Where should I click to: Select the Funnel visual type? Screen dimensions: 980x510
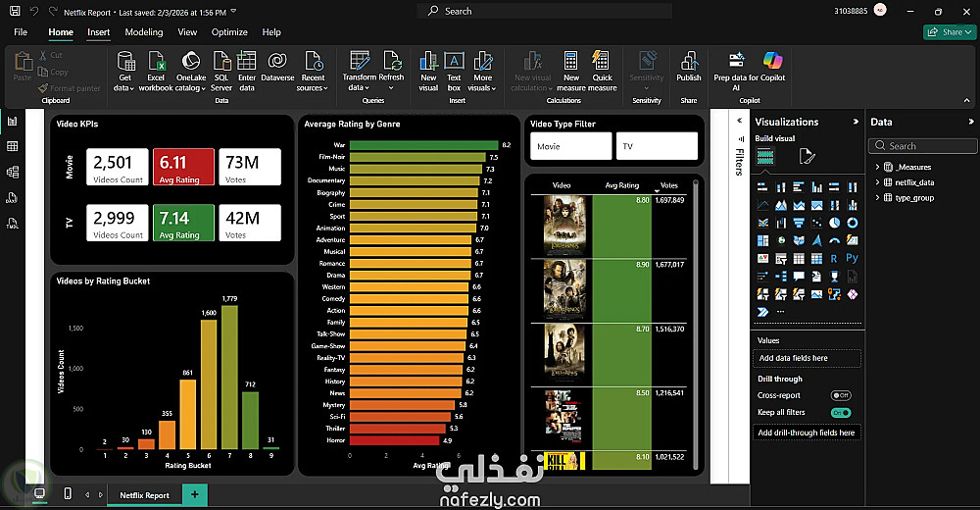click(x=799, y=223)
